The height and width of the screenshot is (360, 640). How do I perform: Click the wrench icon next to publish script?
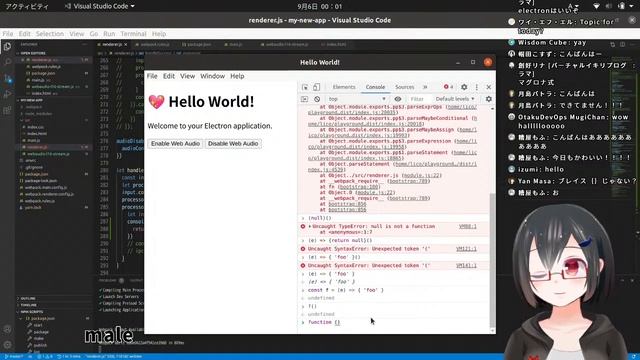coord(30,345)
